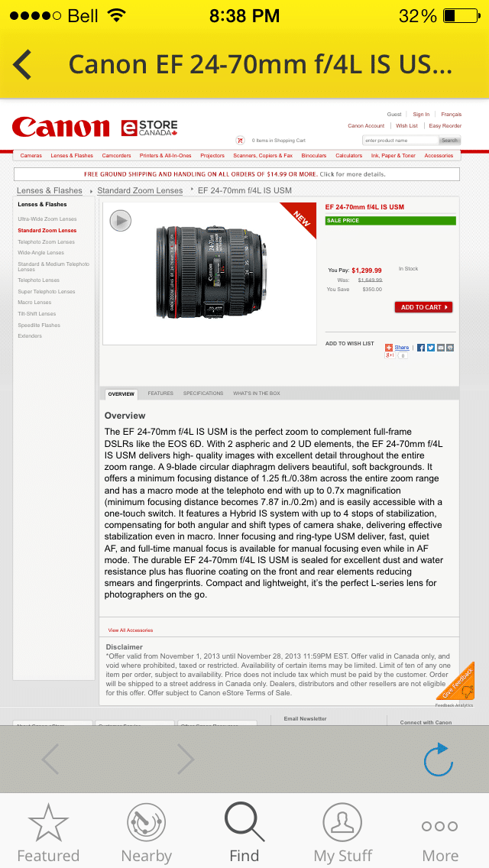
Task: Go to previous web page arrow
Action: click(x=50, y=759)
